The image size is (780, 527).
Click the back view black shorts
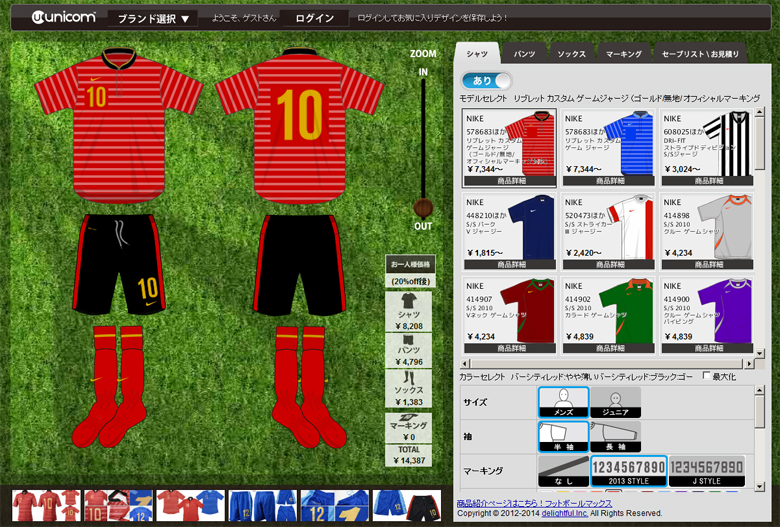tap(299, 265)
